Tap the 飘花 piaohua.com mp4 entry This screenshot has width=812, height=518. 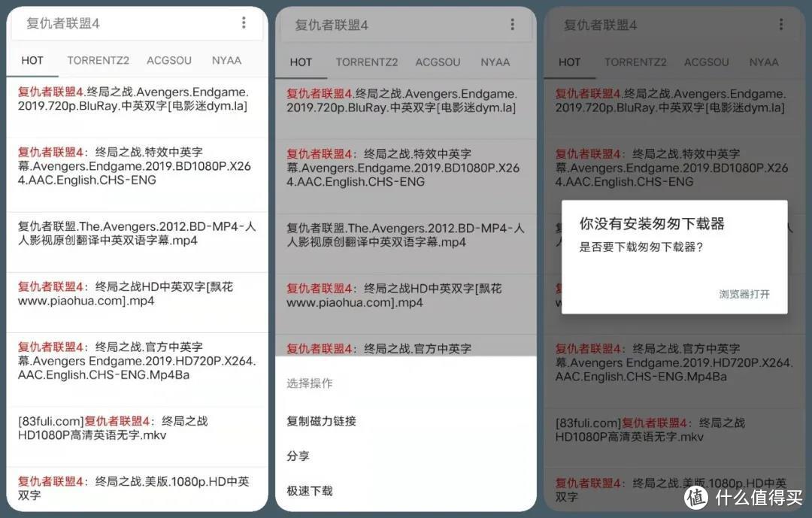coord(135,295)
